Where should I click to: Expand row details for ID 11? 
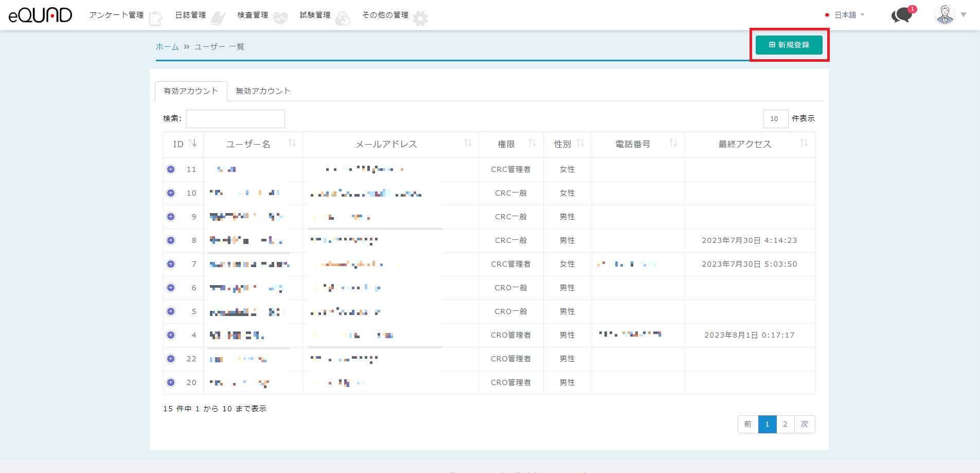(171, 169)
